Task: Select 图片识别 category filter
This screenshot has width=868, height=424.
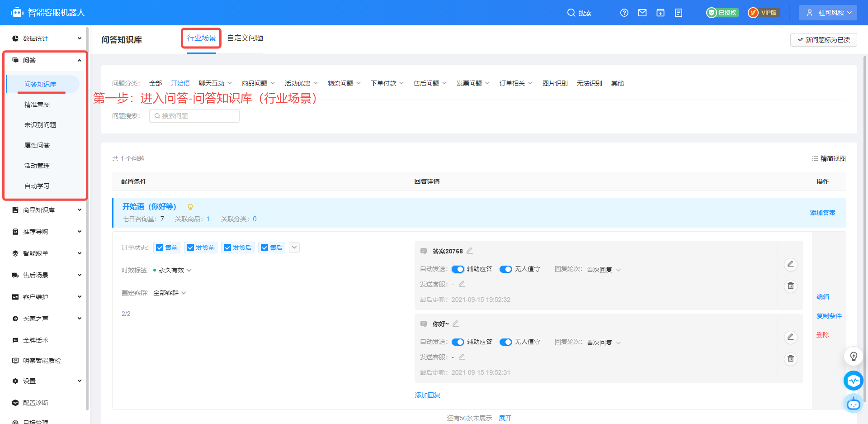Action: [555, 83]
